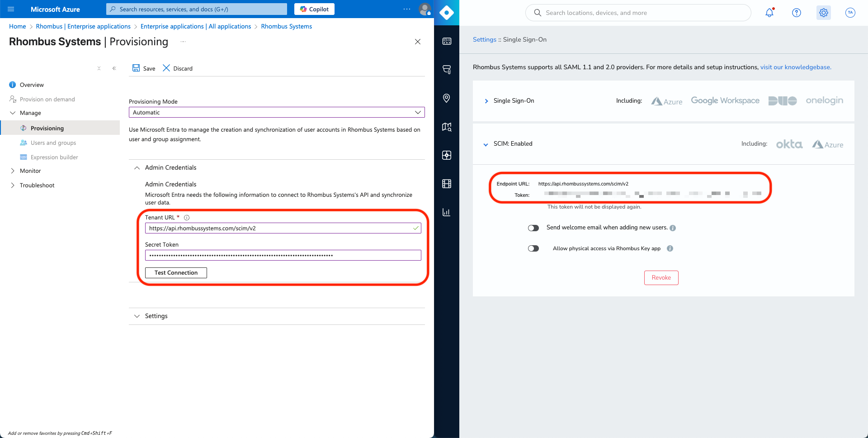Viewport: 868px width, 438px height.
Task: Collapse the Manage menu group
Action: click(13, 113)
